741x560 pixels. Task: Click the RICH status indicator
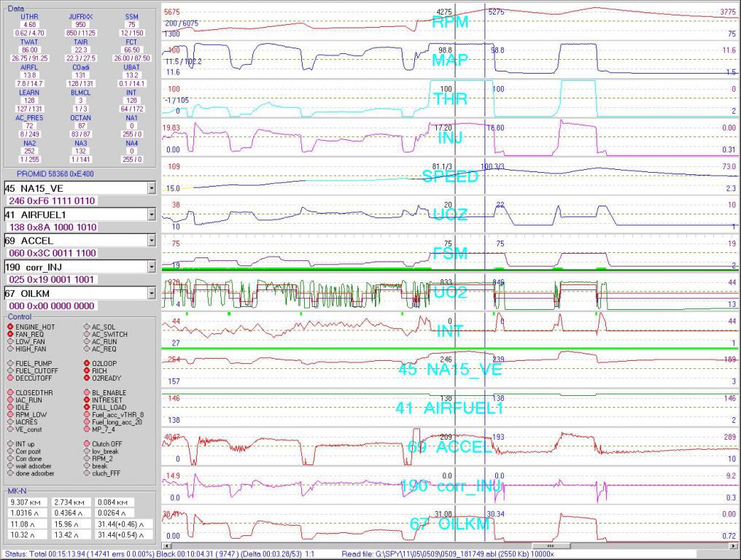[87, 370]
